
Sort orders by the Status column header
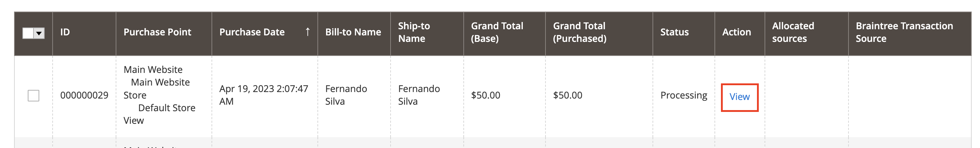coord(674,32)
